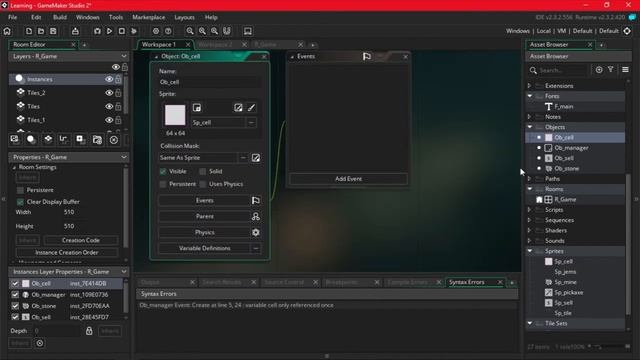Image resolution: width=640 pixels, height=360 pixels.
Task: Switch to the Workspace 2 tab
Action: point(215,44)
